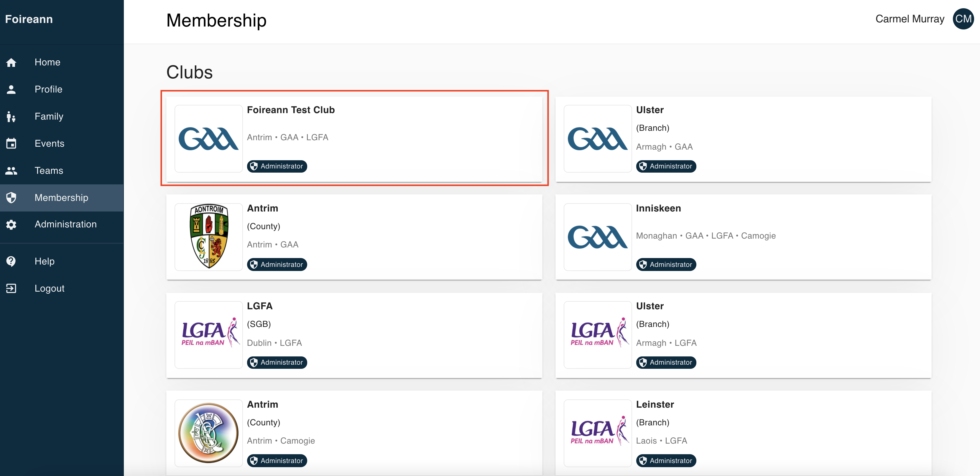Click the Administration gear icon
The image size is (980, 476).
click(x=11, y=225)
